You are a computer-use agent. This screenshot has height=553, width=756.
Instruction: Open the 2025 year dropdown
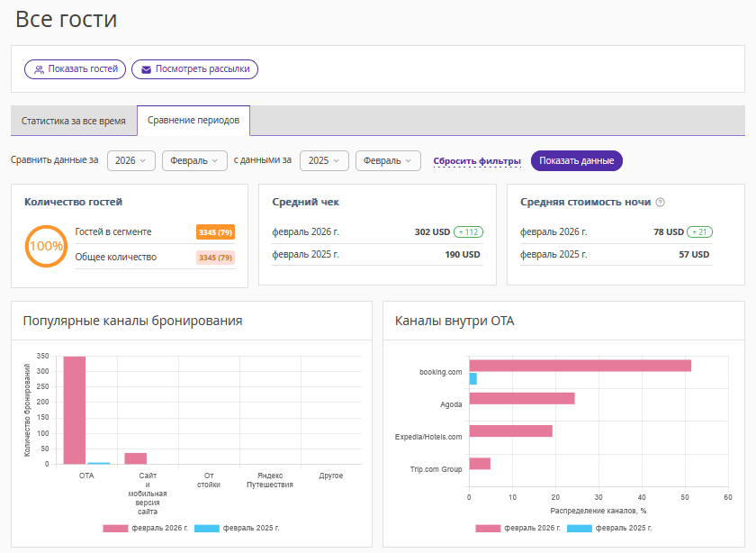click(324, 160)
